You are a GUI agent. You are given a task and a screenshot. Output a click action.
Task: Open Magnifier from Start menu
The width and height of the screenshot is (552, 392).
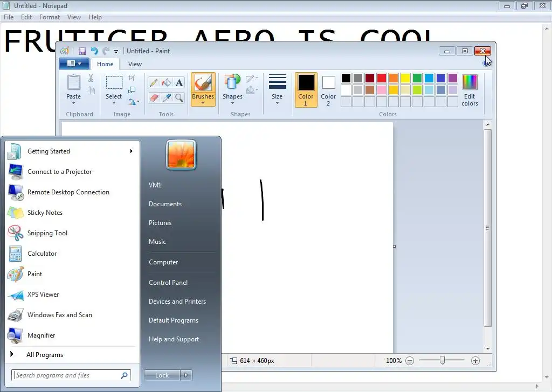click(x=72, y=335)
